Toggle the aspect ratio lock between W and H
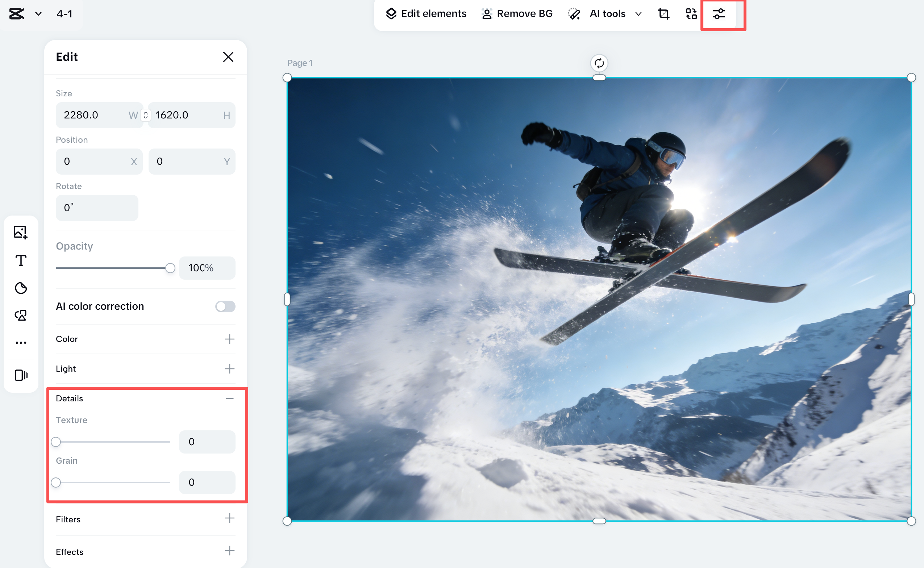The height and width of the screenshot is (568, 924). pos(145,115)
